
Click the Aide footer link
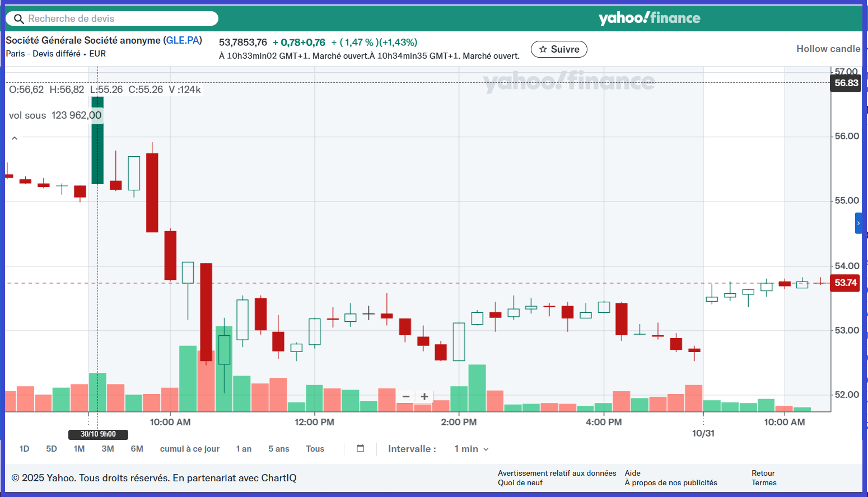coord(632,473)
